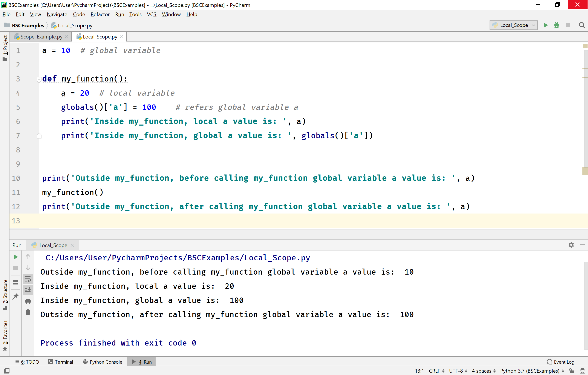This screenshot has height=375, width=588.
Task: Open the line separator CRLF selector
Action: click(436, 371)
